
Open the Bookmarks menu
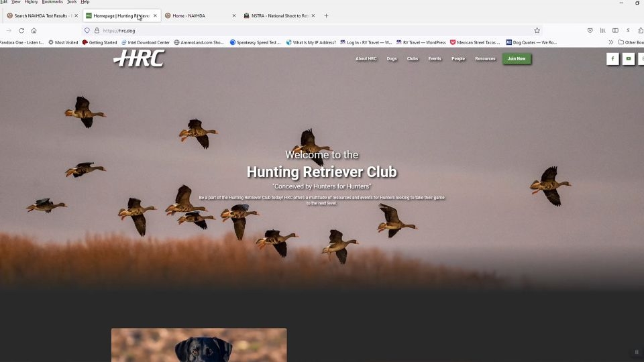tap(52, 2)
